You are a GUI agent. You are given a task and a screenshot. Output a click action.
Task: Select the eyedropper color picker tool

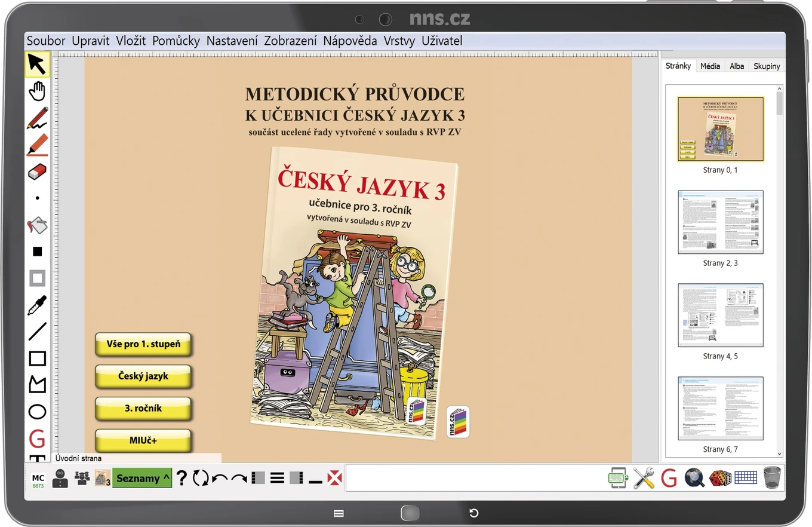[x=37, y=305]
